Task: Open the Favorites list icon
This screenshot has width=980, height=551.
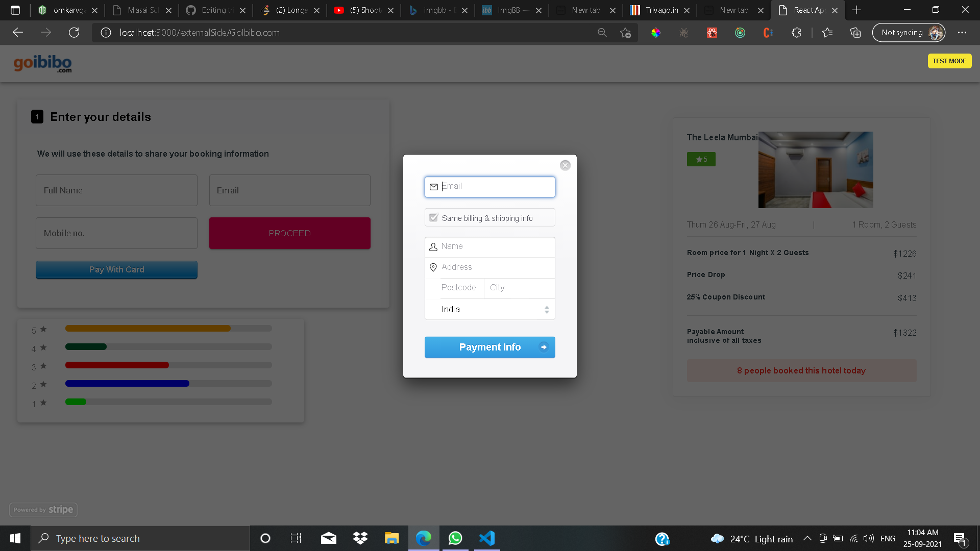Action: click(x=827, y=33)
